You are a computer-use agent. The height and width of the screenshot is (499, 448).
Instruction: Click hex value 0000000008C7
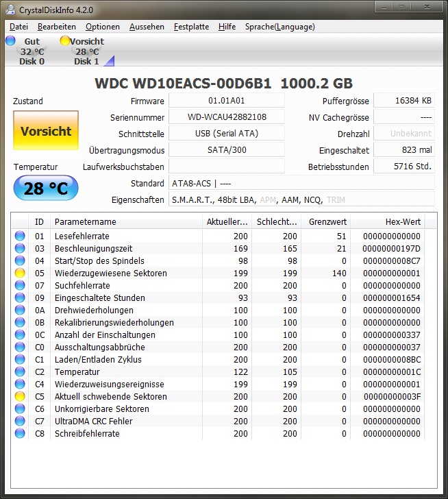pos(391,261)
